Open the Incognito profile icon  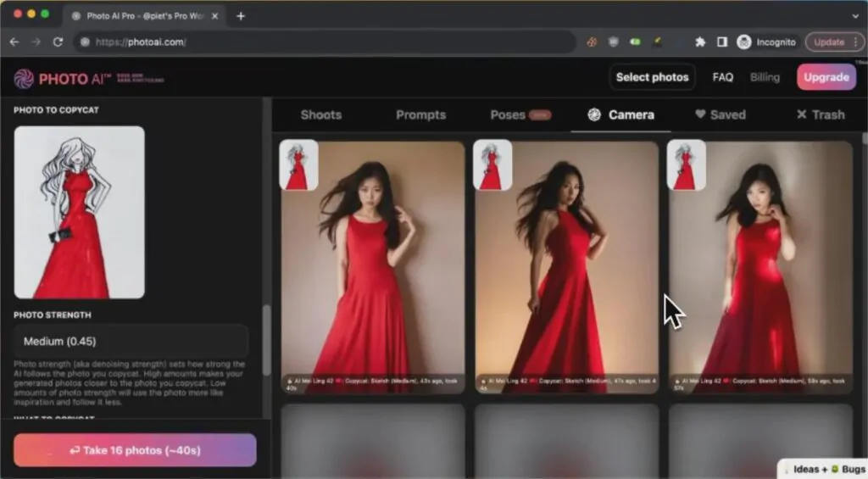[x=744, y=42]
